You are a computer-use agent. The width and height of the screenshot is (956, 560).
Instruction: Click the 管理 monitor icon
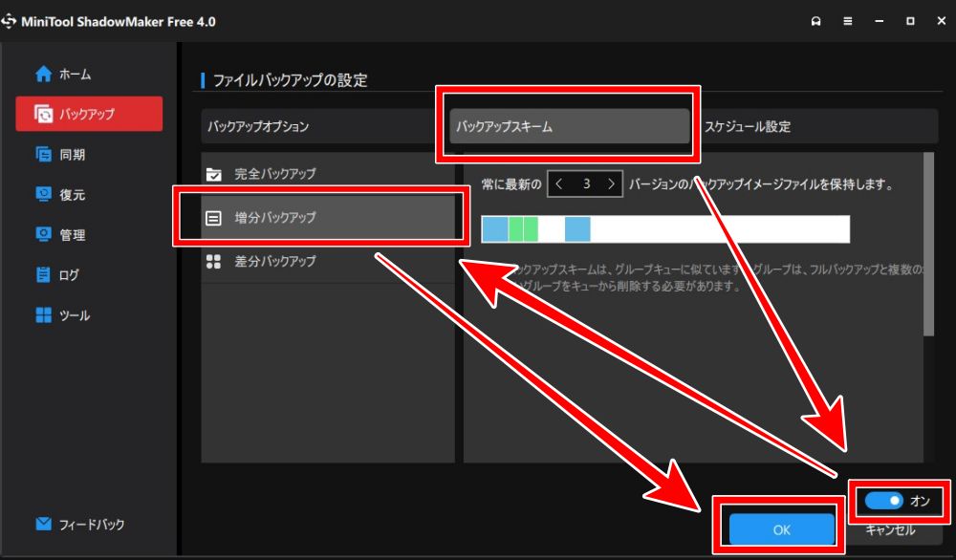(43, 234)
